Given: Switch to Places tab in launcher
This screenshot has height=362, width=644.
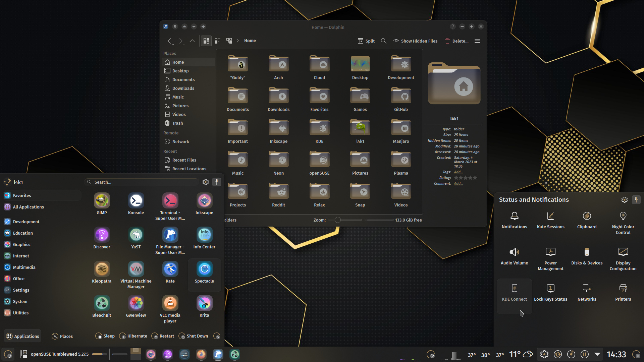Looking at the screenshot, I should tap(62, 336).
